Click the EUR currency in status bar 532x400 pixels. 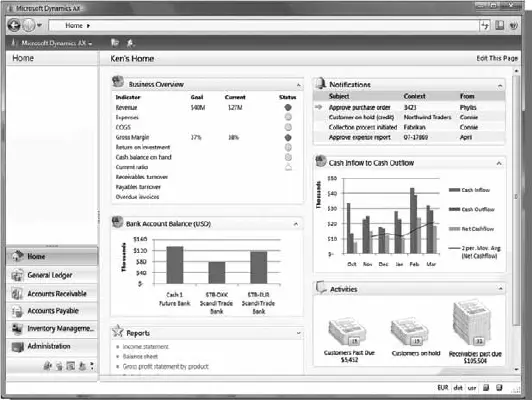point(443,388)
